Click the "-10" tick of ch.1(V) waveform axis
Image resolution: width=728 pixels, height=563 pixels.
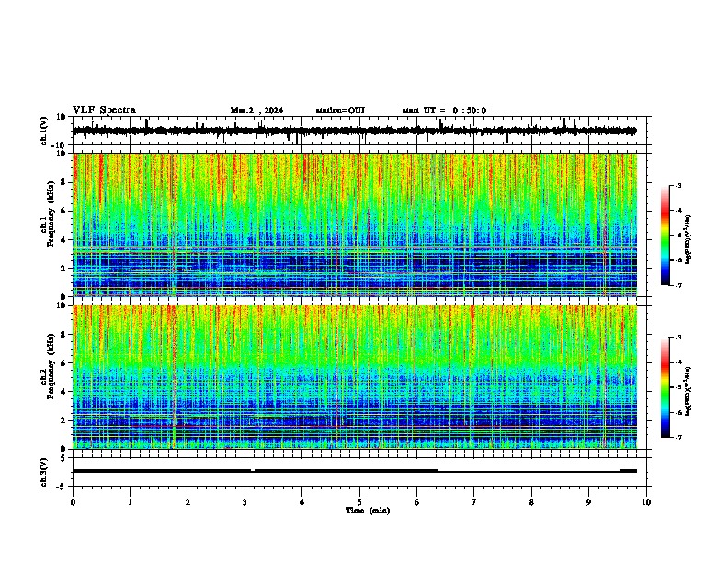click(60, 145)
